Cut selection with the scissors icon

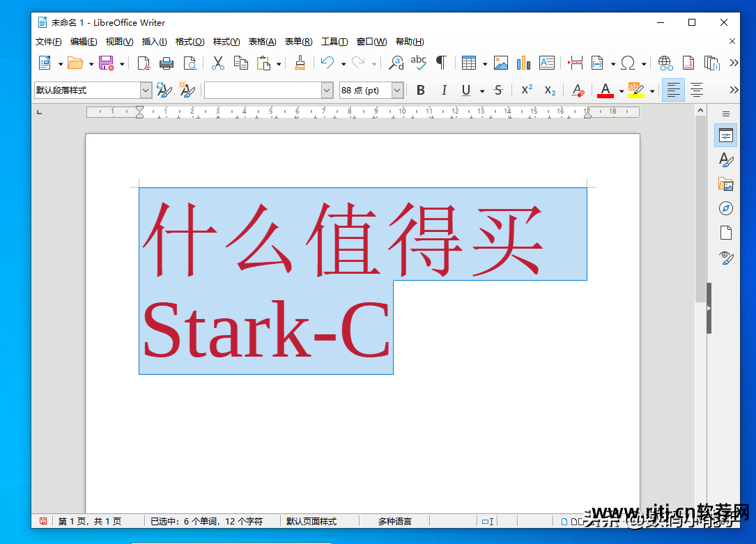(x=218, y=63)
